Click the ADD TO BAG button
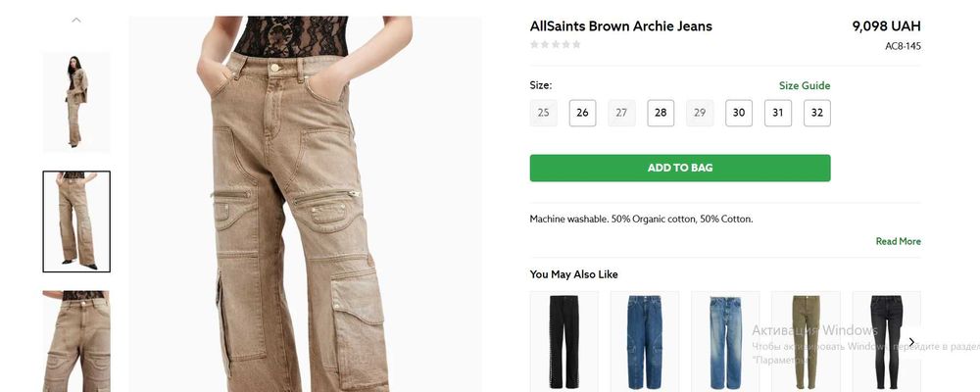This screenshot has height=392, width=980. (680, 169)
